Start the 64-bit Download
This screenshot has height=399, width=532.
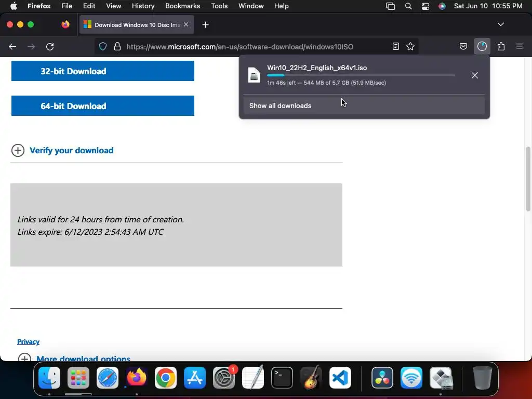coord(103,106)
